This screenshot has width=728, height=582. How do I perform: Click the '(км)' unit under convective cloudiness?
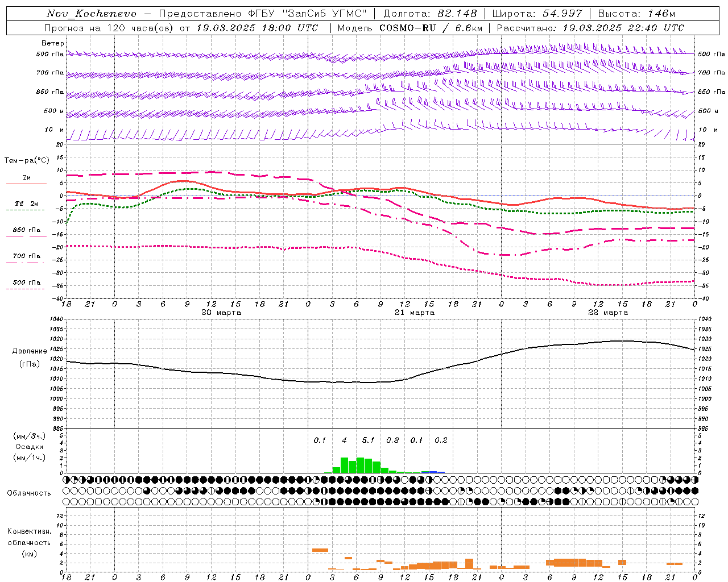point(29,554)
